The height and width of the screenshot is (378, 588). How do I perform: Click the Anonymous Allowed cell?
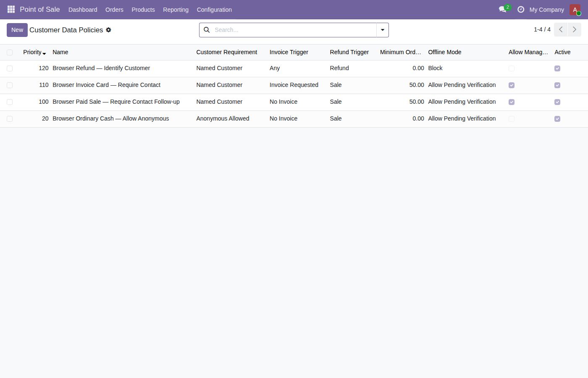coord(223,118)
